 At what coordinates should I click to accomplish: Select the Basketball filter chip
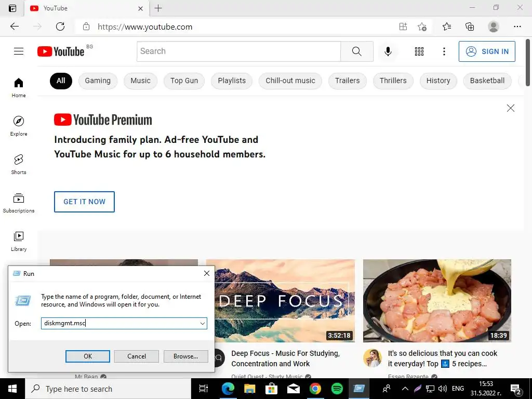click(487, 81)
